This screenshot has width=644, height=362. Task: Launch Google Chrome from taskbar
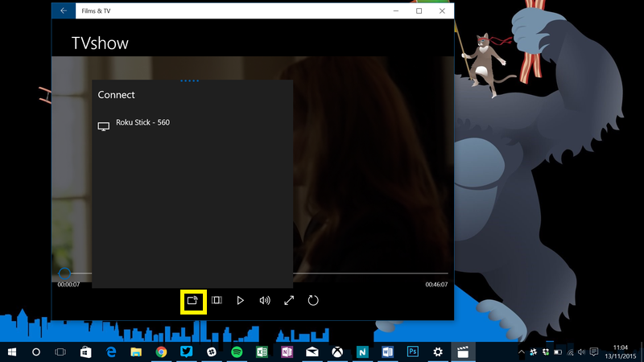(x=161, y=352)
